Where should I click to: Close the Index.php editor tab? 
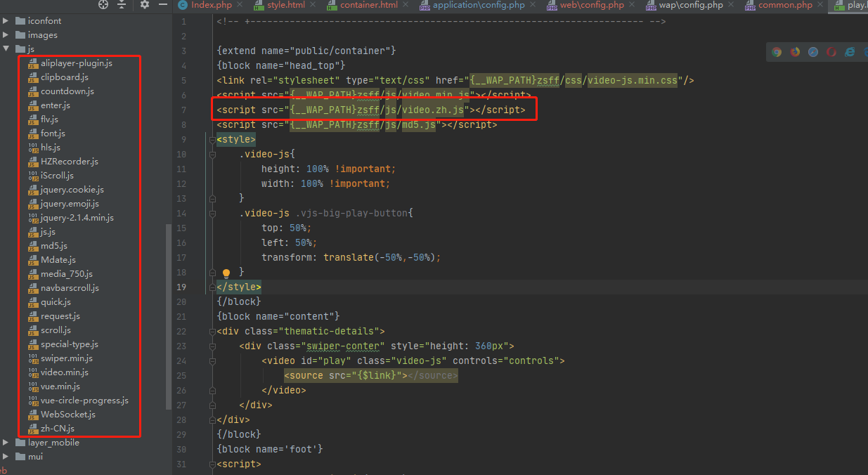[241, 5]
